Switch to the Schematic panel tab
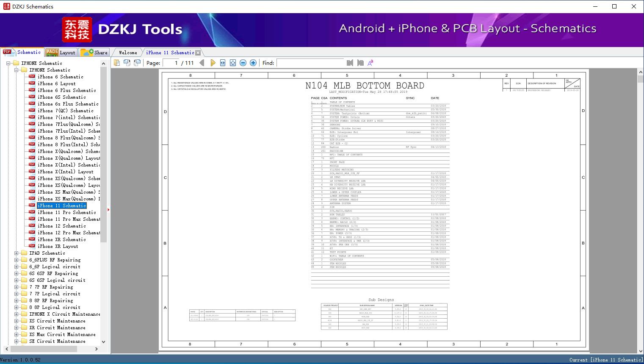 click(22, 52)
